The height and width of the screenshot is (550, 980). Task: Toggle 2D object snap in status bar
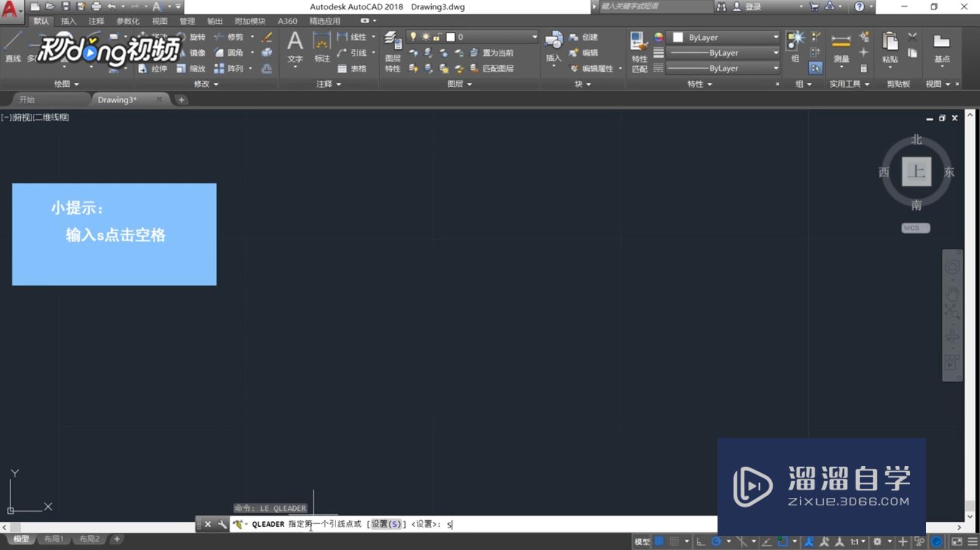[783, 541]
